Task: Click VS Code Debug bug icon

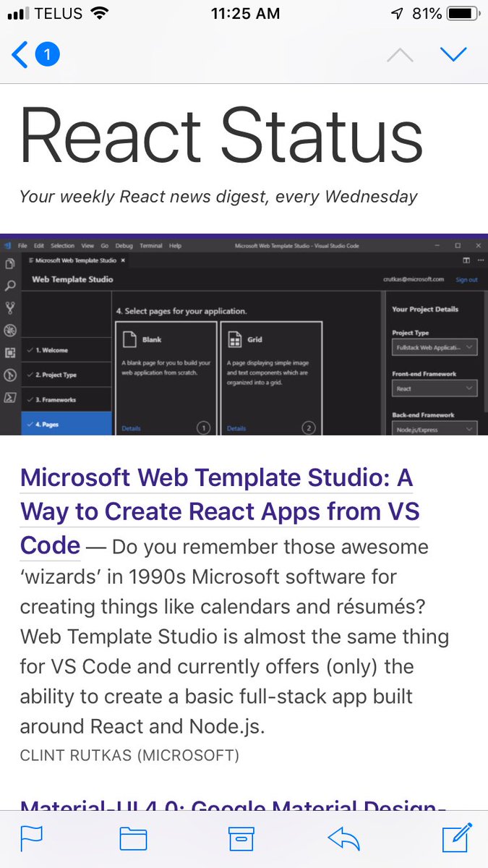Action: coord(10,331)
